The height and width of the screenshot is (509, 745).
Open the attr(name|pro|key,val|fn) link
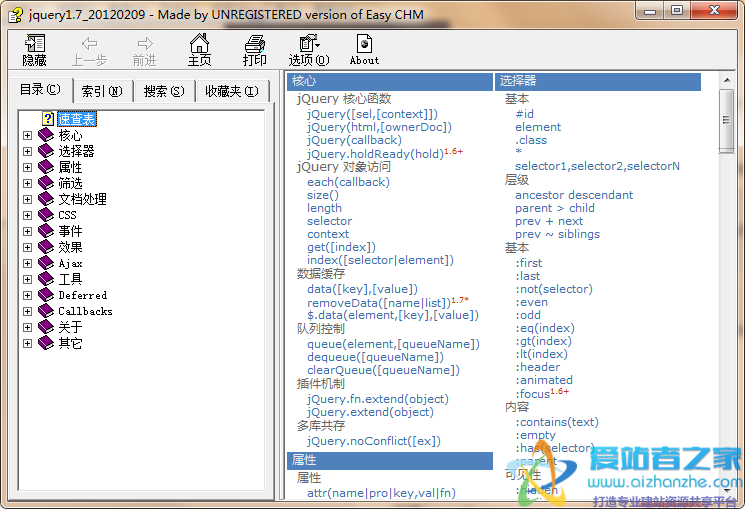(x=381, y=493)
